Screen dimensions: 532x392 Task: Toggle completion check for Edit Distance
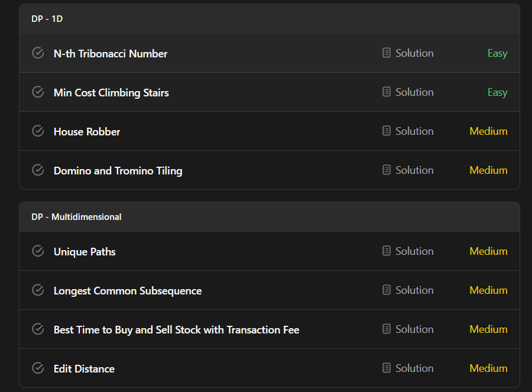coord(38,368)
